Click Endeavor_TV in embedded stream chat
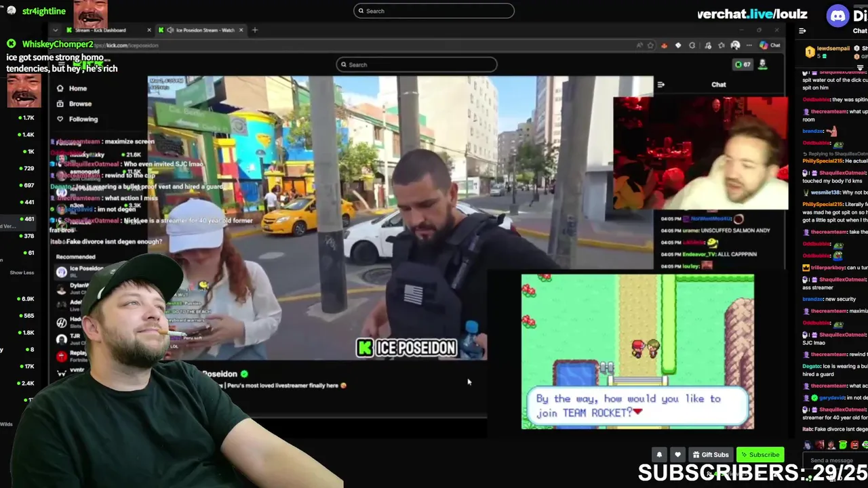 point(700,254)
